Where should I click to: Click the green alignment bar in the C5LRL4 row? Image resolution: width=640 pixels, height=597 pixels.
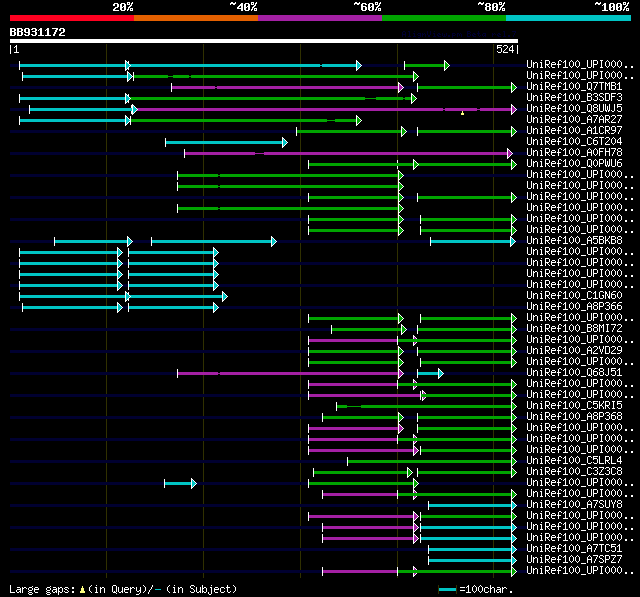point(432,462)
